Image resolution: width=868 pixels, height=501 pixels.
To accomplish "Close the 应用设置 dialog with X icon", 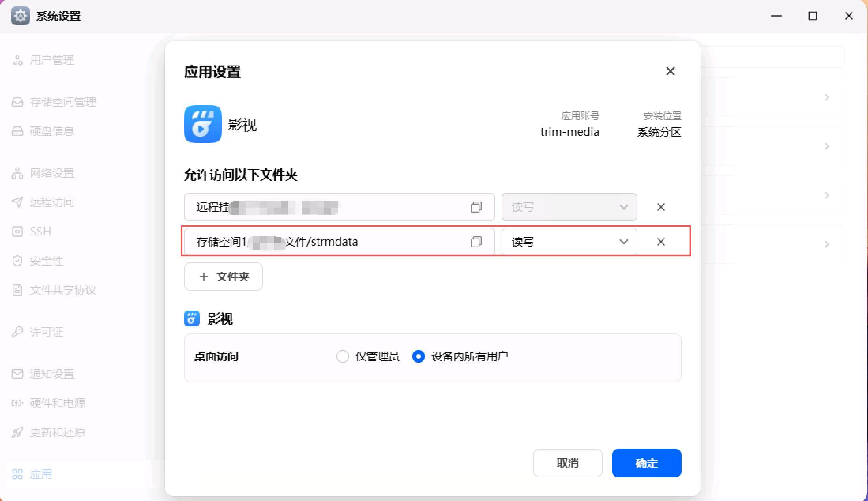I will click(x=670, y=72).
